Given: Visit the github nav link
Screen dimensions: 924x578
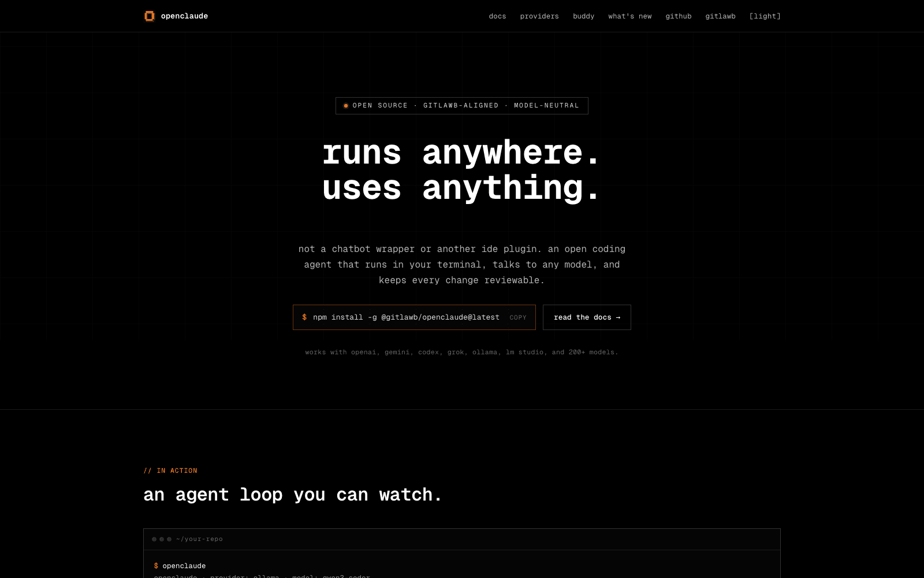Looking at the screenshot, I should click(x=678, y=16).
